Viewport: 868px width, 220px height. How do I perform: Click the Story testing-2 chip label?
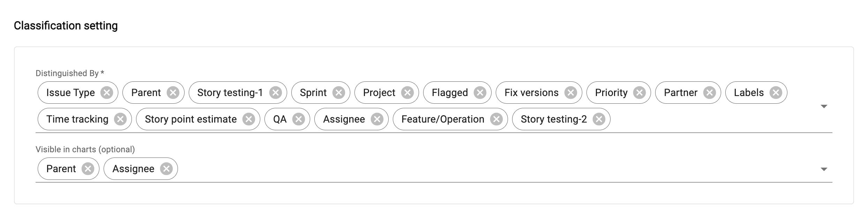pyautogui.click(x=553, y=119)
